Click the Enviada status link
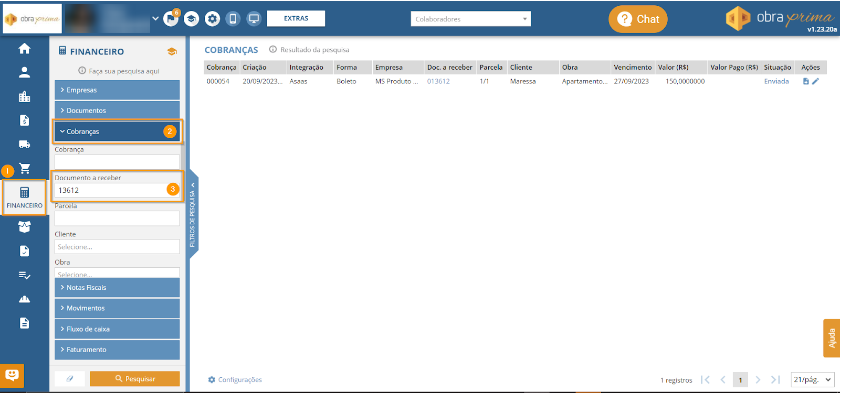Viewport: 841px width, 394px height. tap(776, 81)
